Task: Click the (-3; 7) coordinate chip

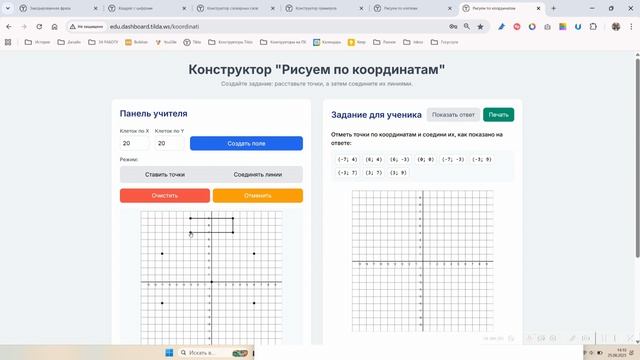Action: coord(347,173)
